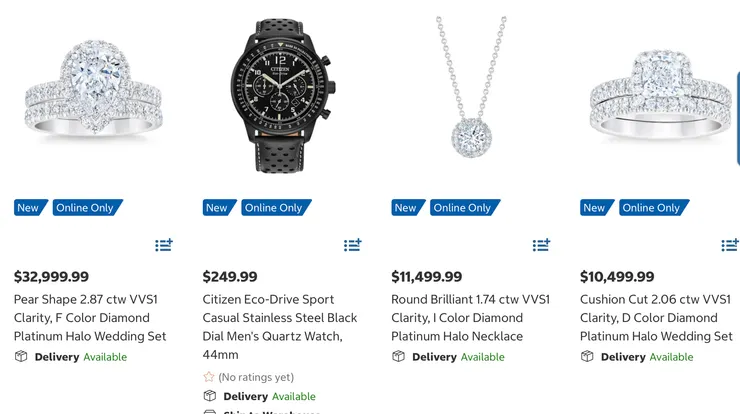View the black Citizen watch image
740x414 pixels.
click(279, 95)
